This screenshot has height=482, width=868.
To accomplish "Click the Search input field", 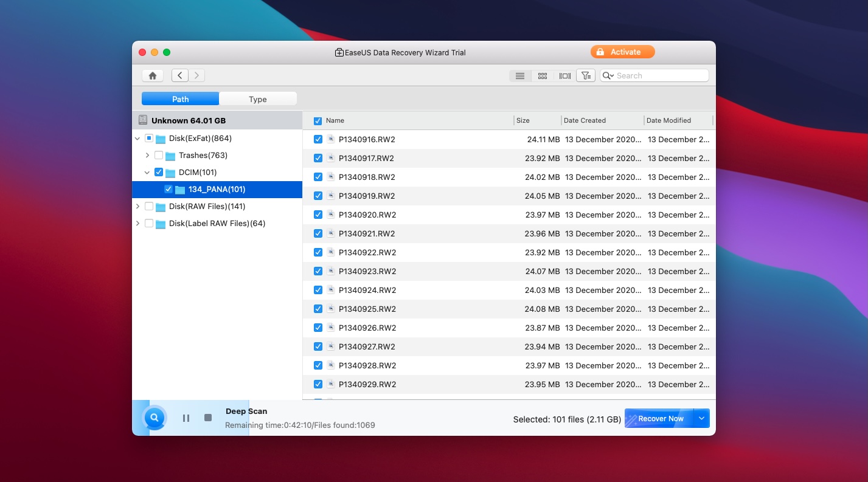I will 661,76.
